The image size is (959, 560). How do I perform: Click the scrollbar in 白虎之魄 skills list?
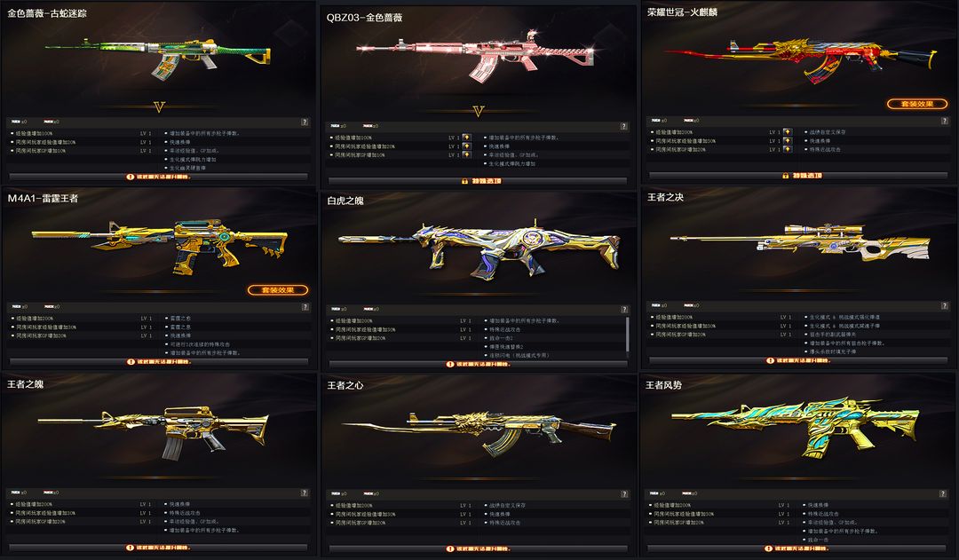point(627,334)
